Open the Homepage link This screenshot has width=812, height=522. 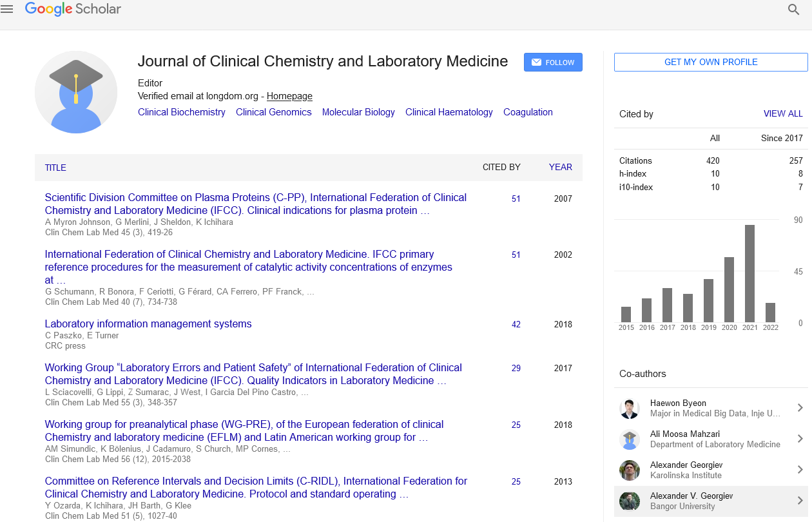pyautogui.click(x=289, y=96)
